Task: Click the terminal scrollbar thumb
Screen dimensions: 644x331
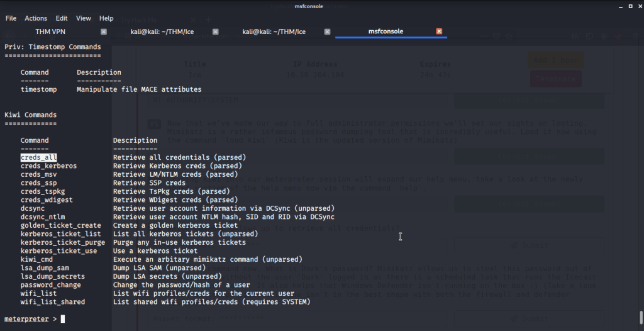Action: 640,316
